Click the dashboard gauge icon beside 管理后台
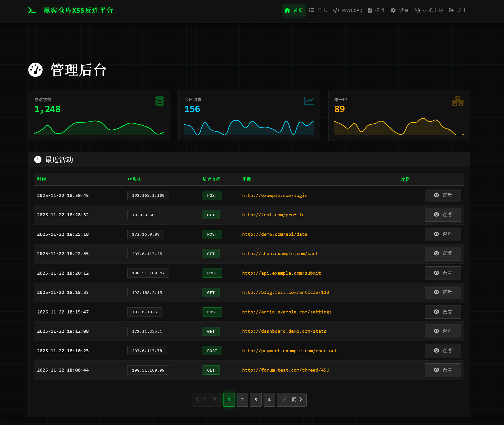 coord(36,70)
